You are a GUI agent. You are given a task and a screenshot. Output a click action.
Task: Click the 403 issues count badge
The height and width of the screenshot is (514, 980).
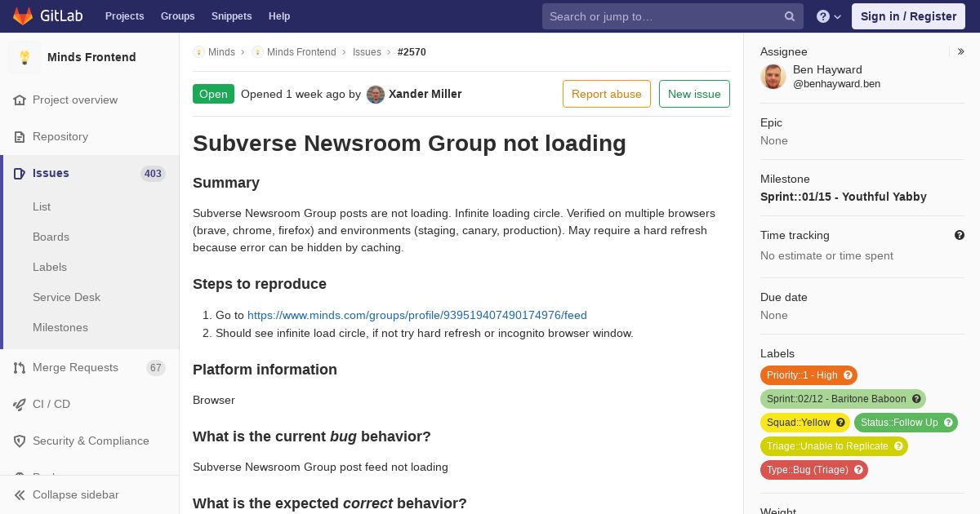[153, 174]
